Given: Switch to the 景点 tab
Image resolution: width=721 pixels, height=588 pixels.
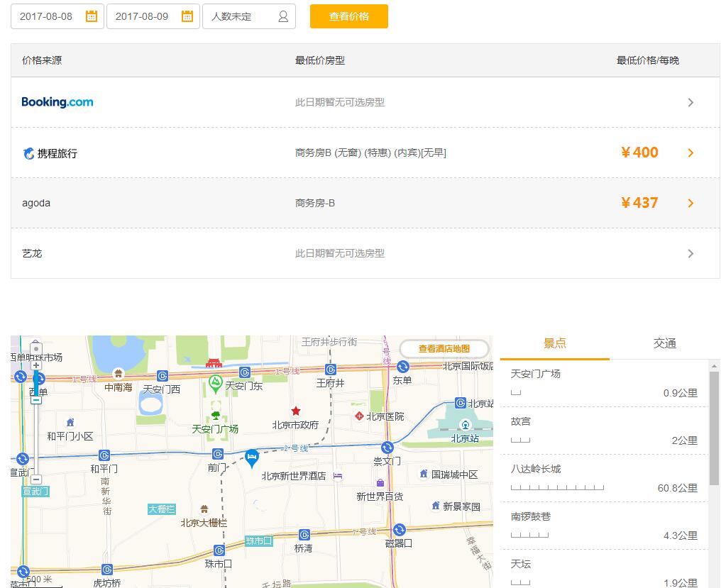Looking at the screenshot, I should pyautogui.click(x=554, y=343).
